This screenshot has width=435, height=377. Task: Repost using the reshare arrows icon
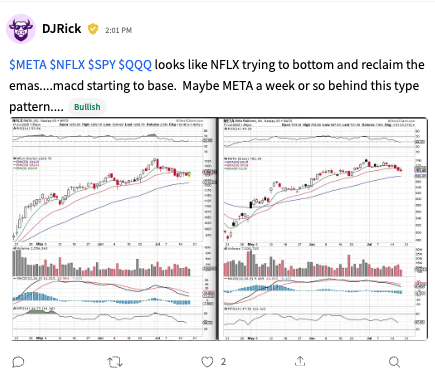click(115, 362)
